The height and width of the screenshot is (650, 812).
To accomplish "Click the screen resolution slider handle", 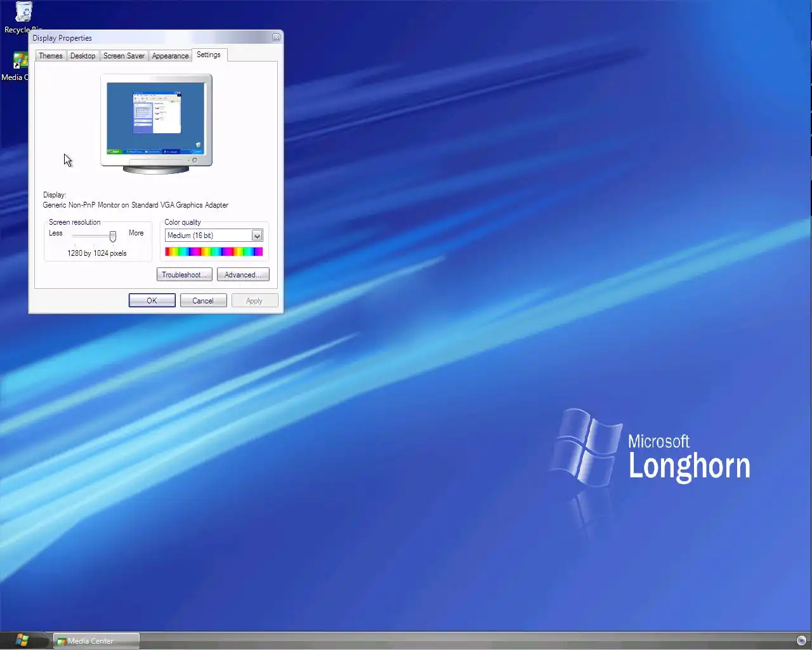I will click(x=113, y=236).
